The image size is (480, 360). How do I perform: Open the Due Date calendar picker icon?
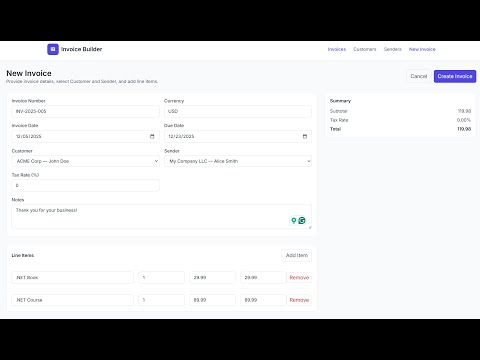click(305, 136)
